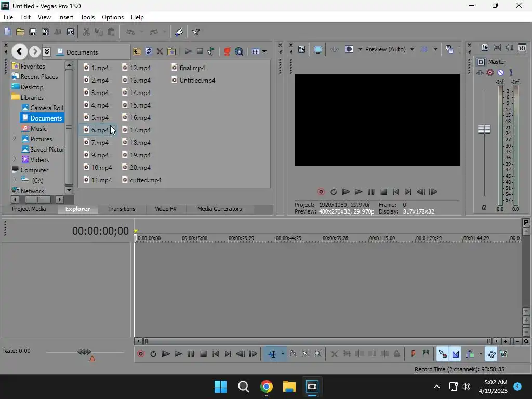Switch to the Transitions tab
Viewport: 532px width, 399px height.
click(x=122, y=209)
